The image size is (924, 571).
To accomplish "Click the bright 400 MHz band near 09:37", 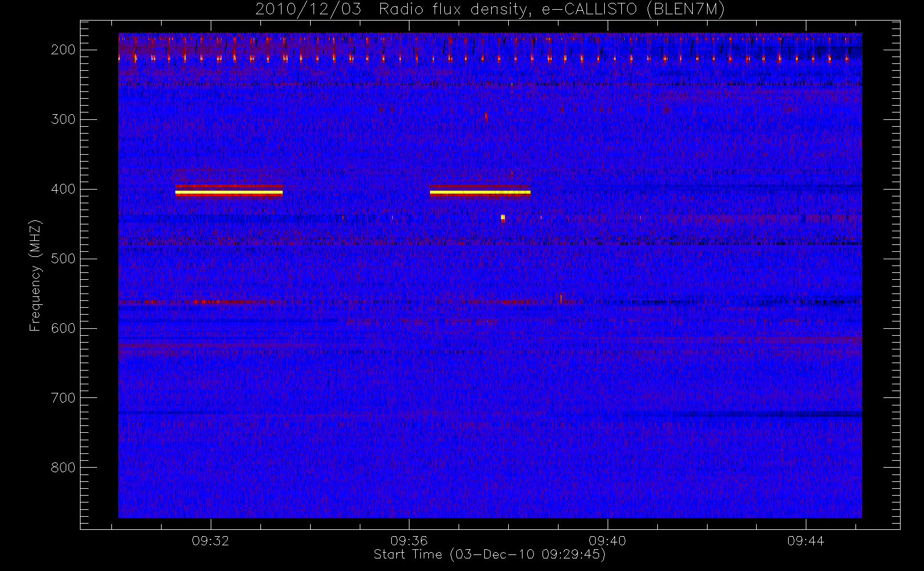I will pyautogui.click(x=480, y=192).
